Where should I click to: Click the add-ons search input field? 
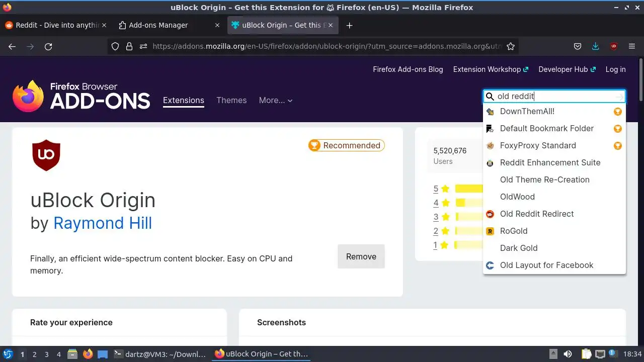(554, 97)
